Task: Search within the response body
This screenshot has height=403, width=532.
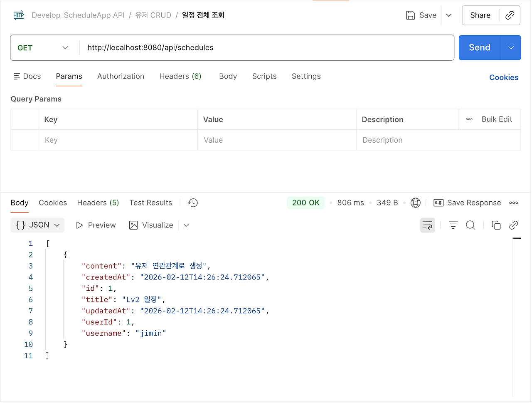Action: click(470, 225)
